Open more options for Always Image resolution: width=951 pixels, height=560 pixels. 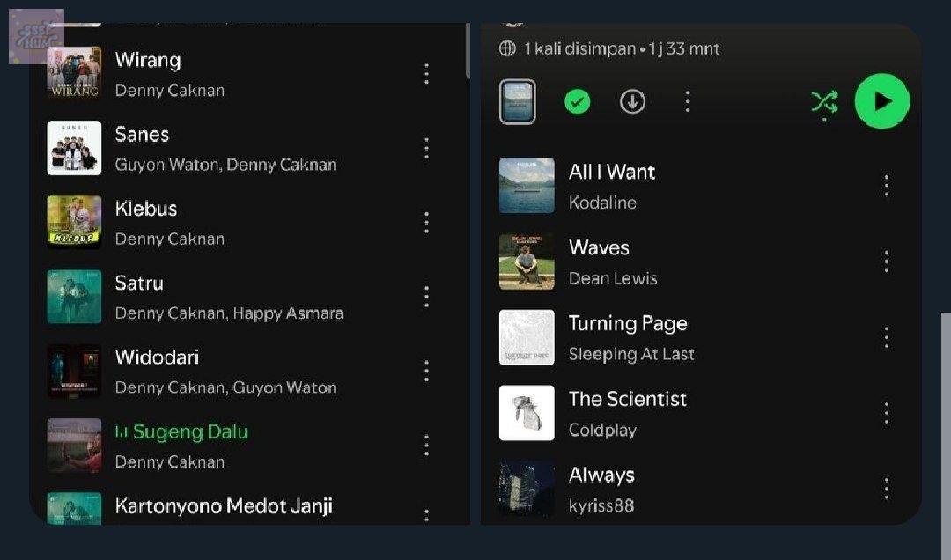(x=887, y=489)
